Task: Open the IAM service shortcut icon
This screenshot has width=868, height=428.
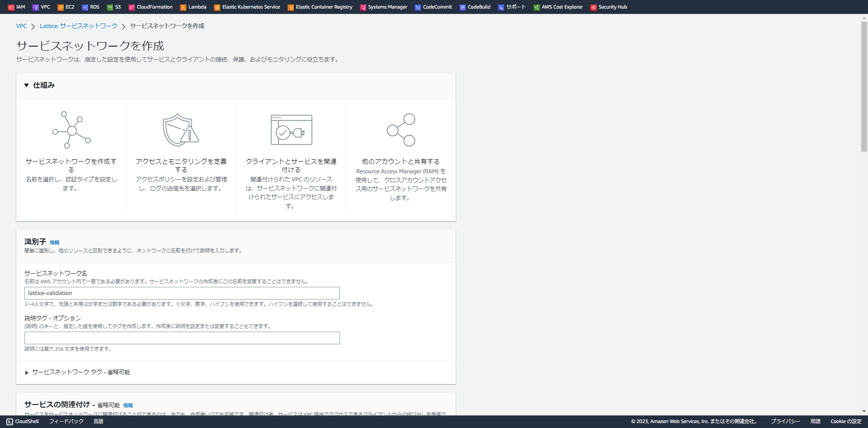Action: [11, 7]
